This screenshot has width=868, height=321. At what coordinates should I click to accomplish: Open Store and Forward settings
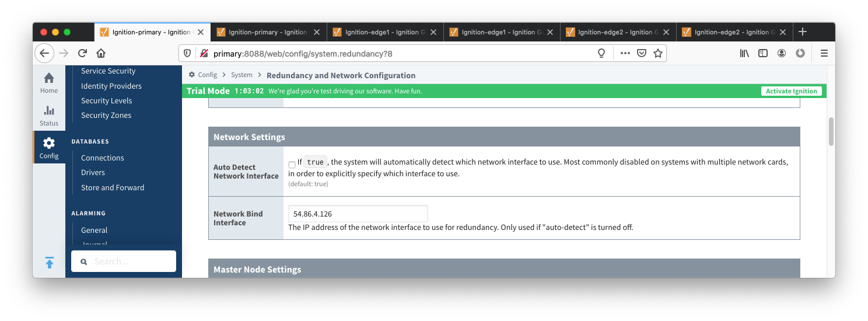pos(113,187)
